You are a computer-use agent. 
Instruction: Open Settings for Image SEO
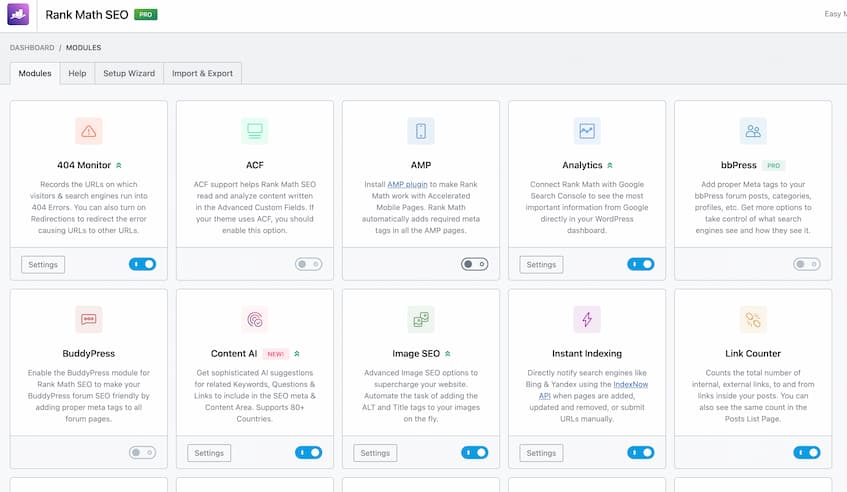point(375,453)
